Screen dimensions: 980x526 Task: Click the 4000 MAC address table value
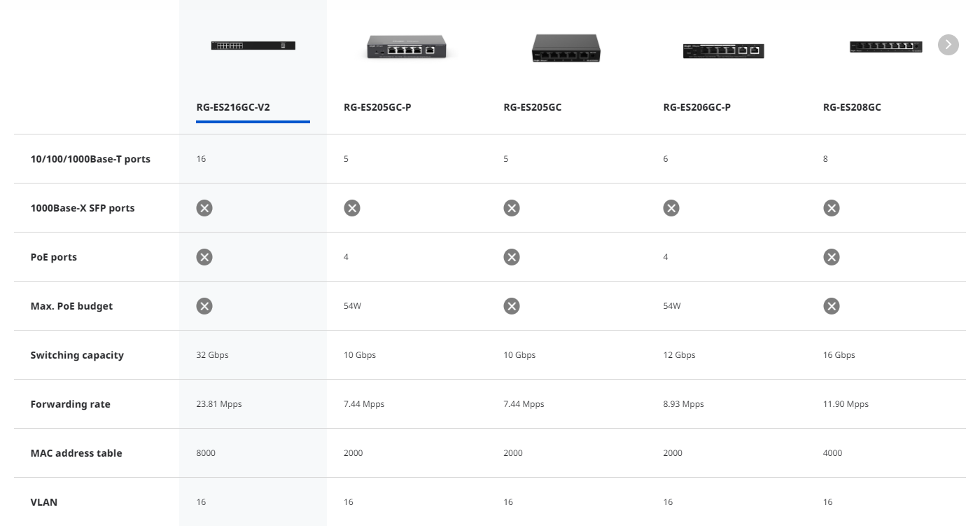pyautogui.click(x=833, y=453)
